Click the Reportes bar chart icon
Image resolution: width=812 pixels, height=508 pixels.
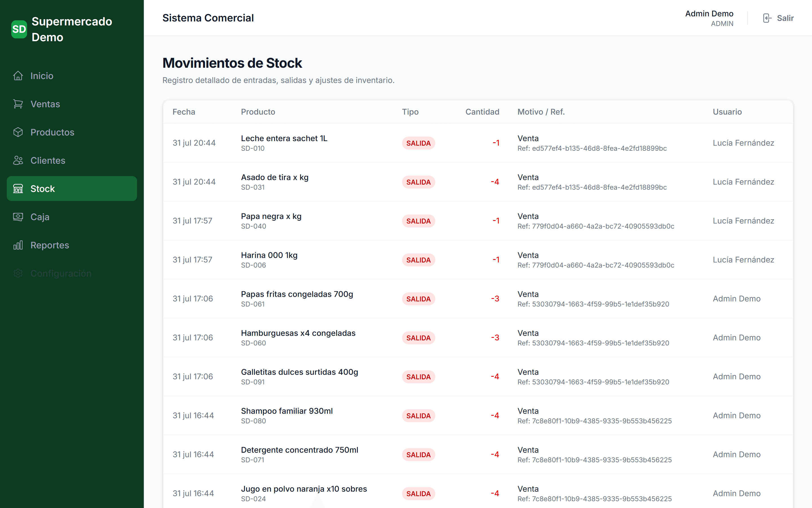pyautogui.click(x=18, y=245)
